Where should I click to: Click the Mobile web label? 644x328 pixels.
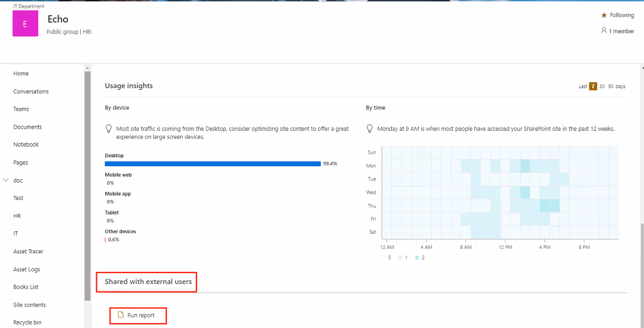(x=118, y=175)
